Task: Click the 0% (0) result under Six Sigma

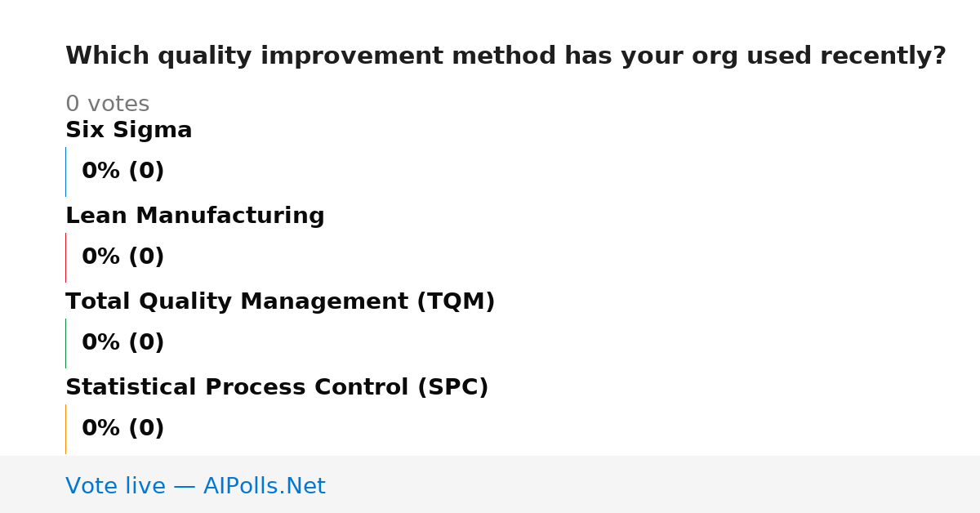Action: (123, 172)
